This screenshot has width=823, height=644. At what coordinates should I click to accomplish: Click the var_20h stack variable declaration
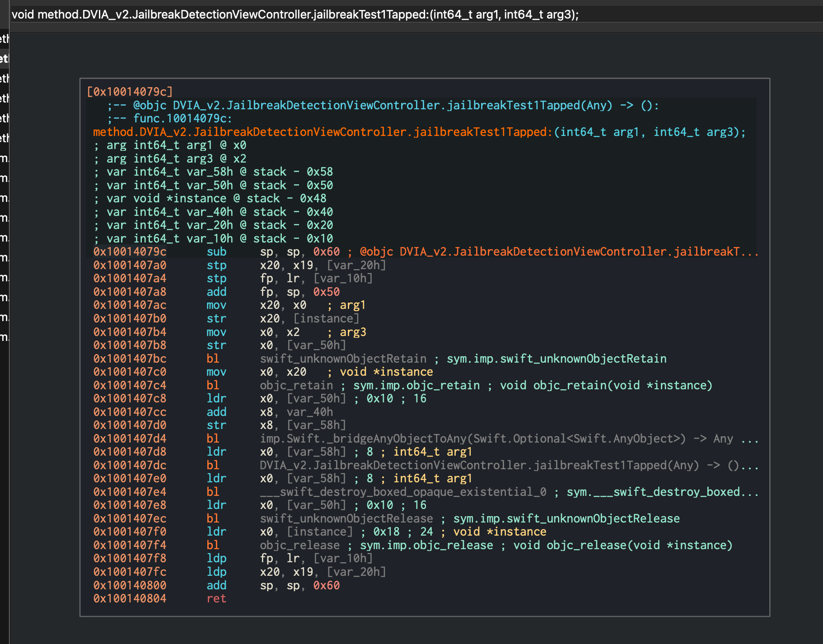[213, 225]
